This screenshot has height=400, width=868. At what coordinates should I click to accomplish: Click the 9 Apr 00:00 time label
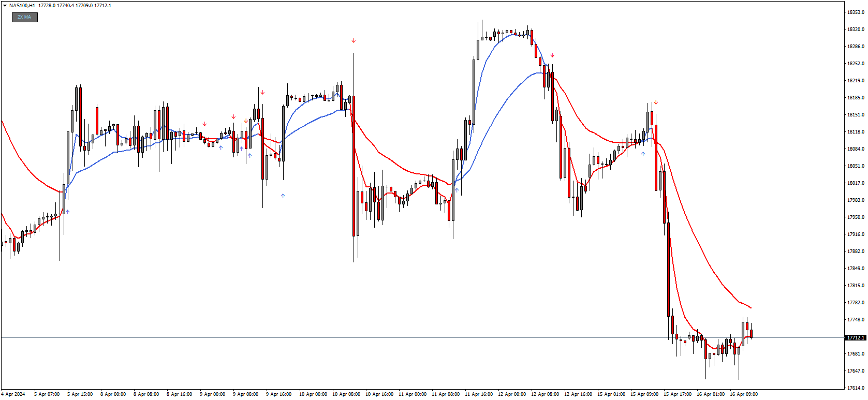point(212,394)
